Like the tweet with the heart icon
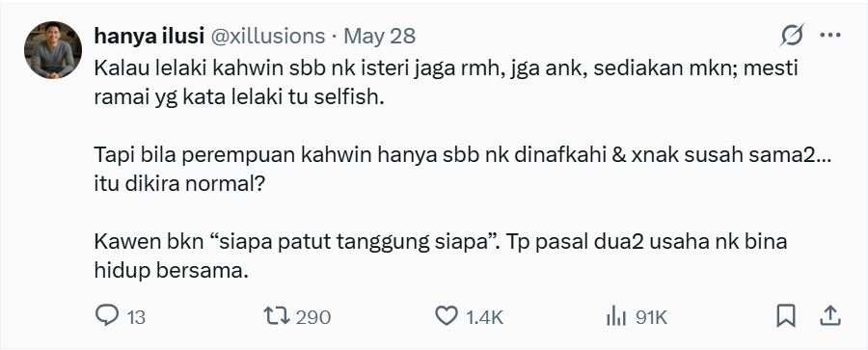Viewport: 868px width, 350px height. pos(447,316)
